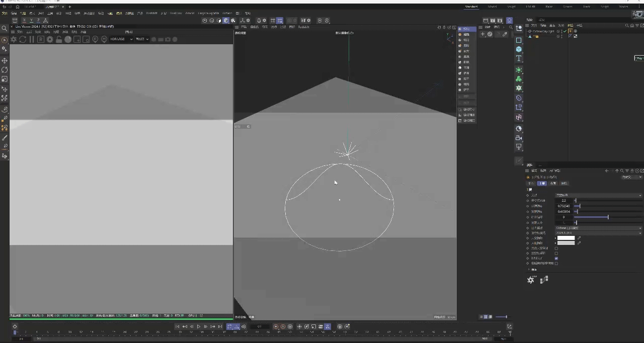Jump to end of animation
This screenshot has height=343, width=644.
220,327
